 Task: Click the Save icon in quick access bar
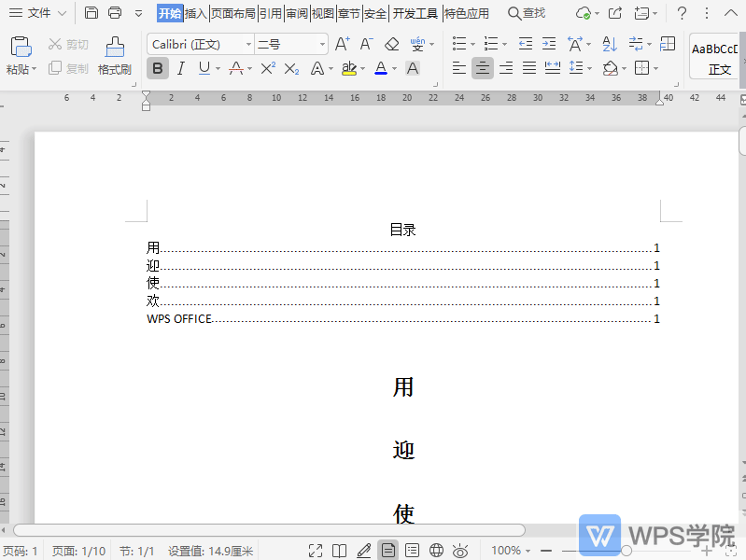[x=91, y=13]
